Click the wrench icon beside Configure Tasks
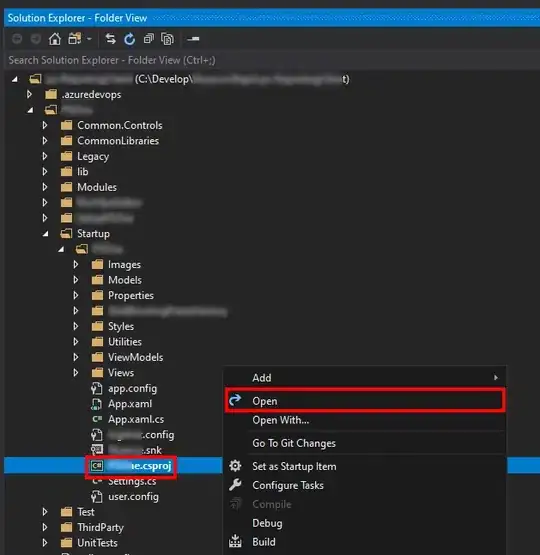Screen dimensions: 540x555 coord(235,485)
